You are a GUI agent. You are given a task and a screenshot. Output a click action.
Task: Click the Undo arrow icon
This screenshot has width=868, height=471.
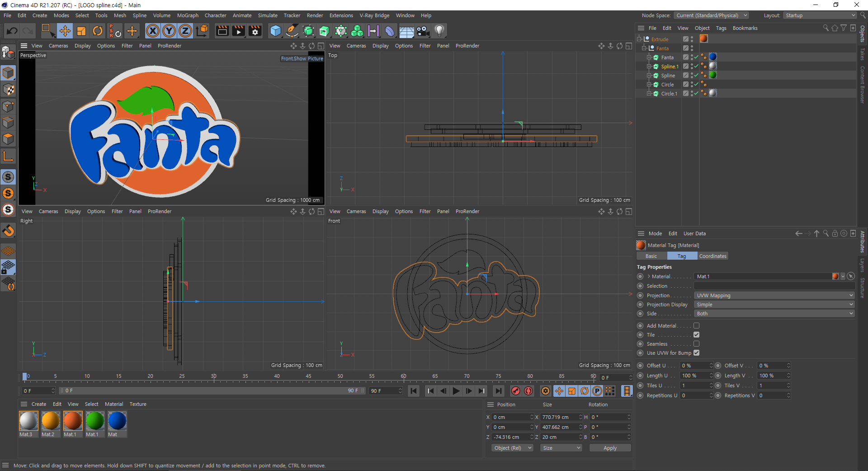[x=12, y=31]
